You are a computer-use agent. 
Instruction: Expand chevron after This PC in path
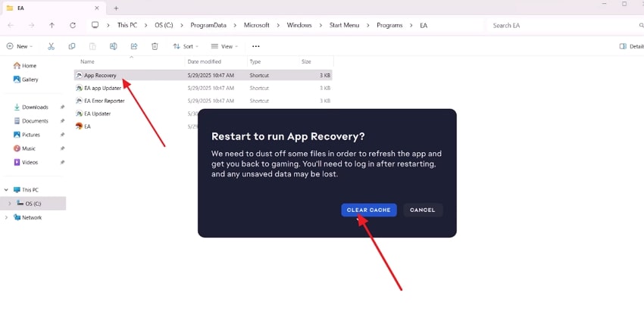click(x=145, y=26)
